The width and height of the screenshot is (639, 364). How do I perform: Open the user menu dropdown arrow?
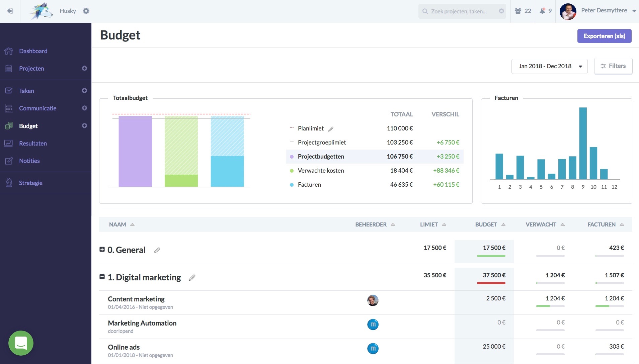634,11
